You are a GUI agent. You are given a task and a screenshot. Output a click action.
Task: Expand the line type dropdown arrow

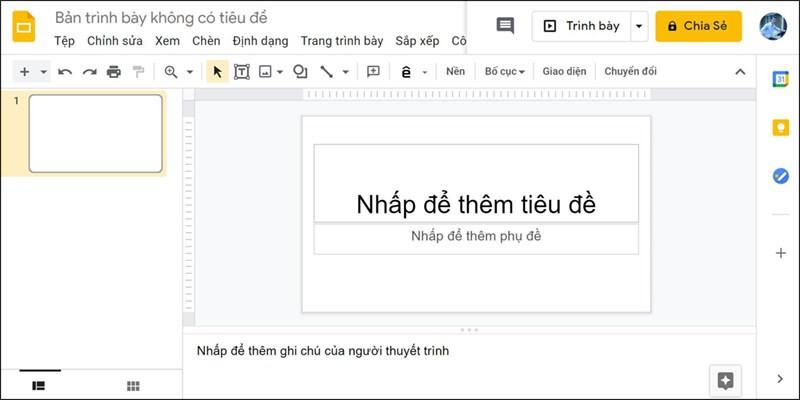345,72
